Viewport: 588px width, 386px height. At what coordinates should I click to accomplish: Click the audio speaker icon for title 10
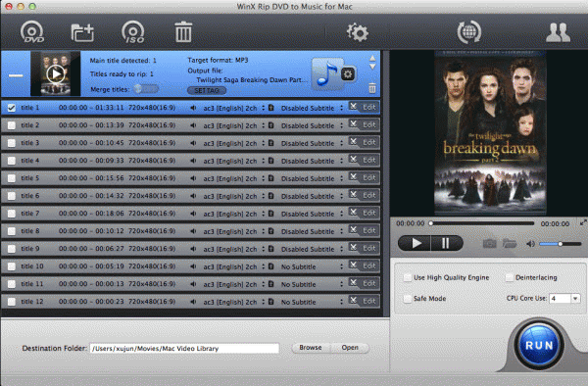point(193,266)
